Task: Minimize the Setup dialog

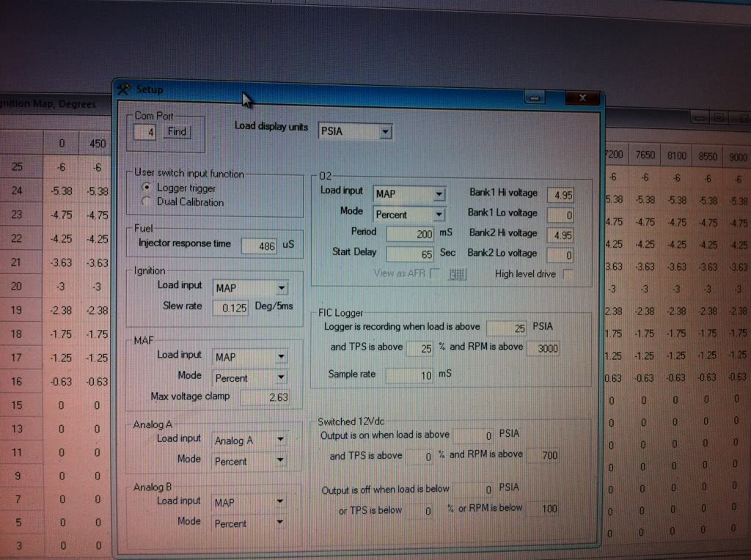Action: 536,98
